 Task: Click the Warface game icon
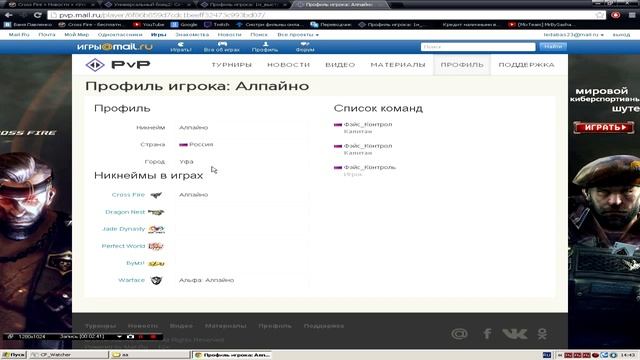click(x=156, y=280)
